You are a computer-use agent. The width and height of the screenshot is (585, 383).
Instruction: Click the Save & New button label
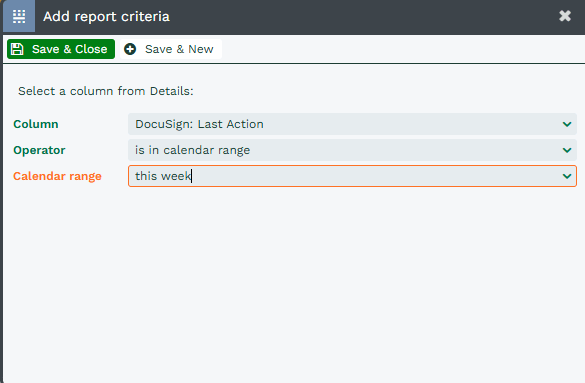pos(179,49)
